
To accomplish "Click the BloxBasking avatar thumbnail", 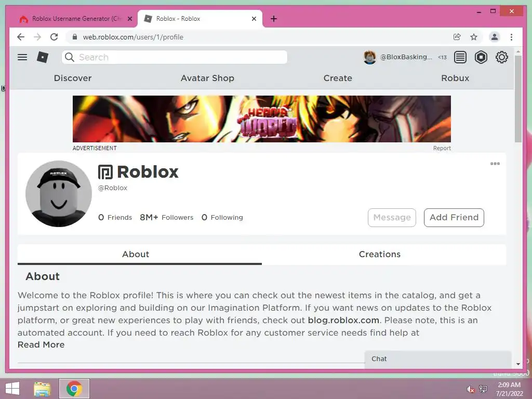I will [x=369, y=57].
